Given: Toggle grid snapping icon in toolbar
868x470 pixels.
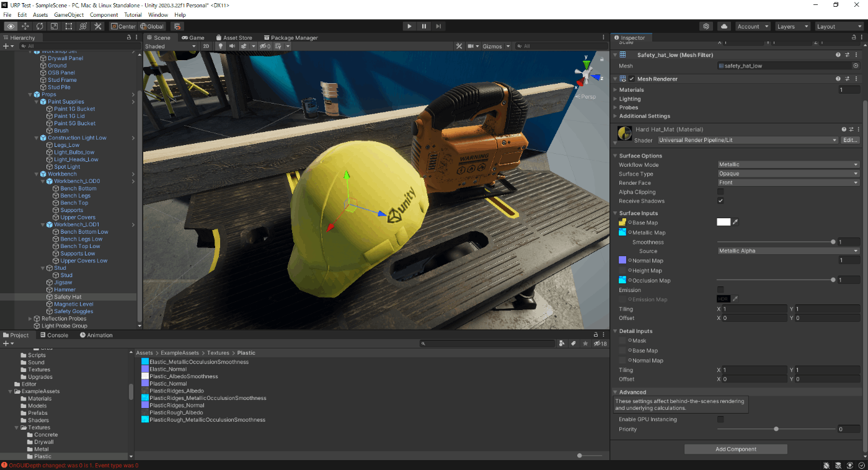Looking at the screenshot, I should pos(177,26).
